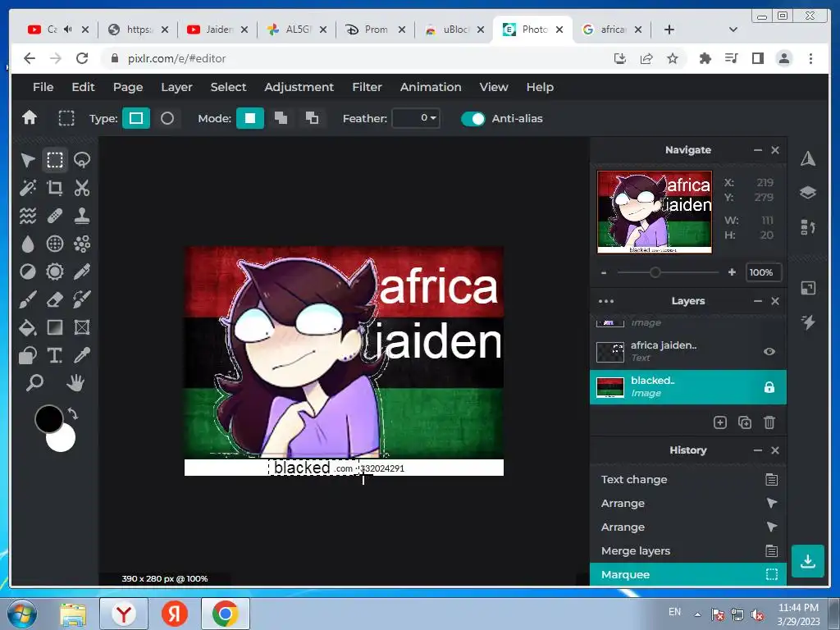The image size is (840, 630).
Task: Swap foreground and background colors
Action: pos(72,413)
